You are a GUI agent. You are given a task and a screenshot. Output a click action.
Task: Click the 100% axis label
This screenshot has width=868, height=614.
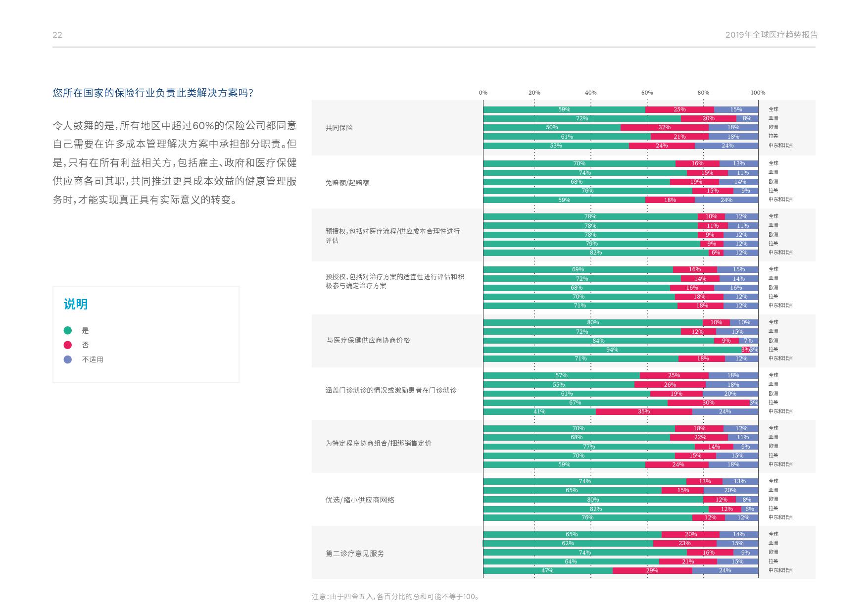click(x=758, y=93)
